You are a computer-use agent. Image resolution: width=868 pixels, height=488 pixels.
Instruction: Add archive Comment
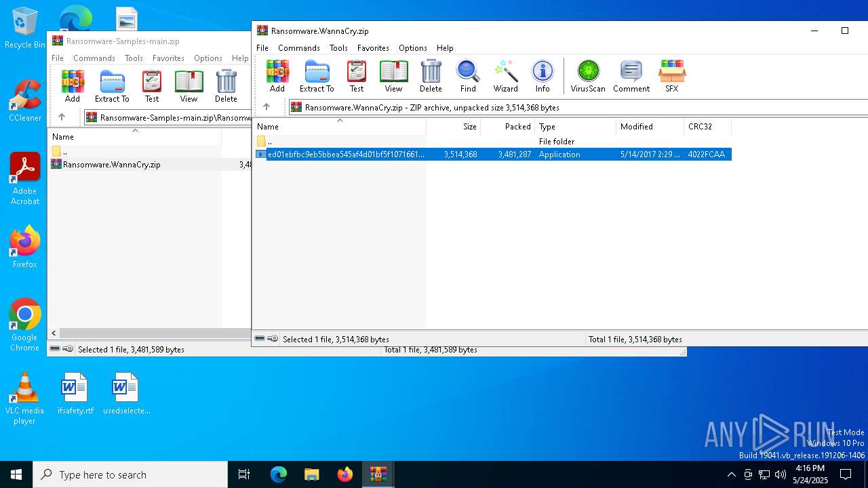[x=631, y=76]
